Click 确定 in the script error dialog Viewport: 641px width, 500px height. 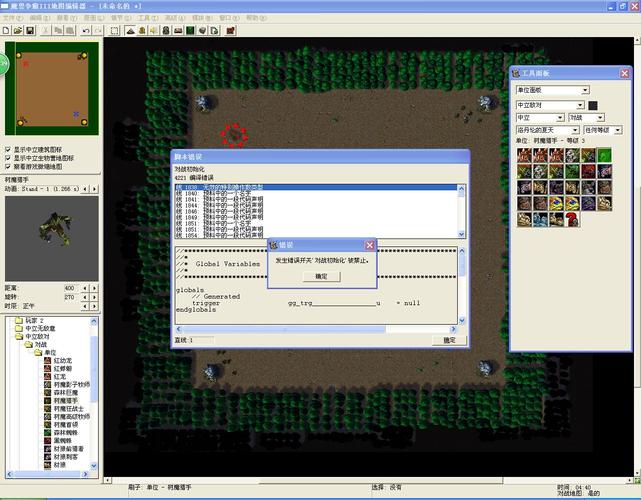449,340
